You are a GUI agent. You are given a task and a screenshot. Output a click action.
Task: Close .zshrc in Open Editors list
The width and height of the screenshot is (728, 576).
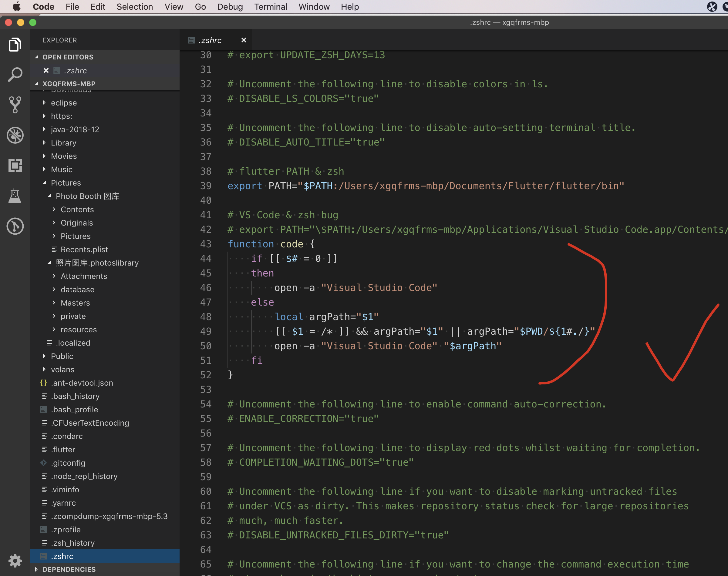pos(46,70)
